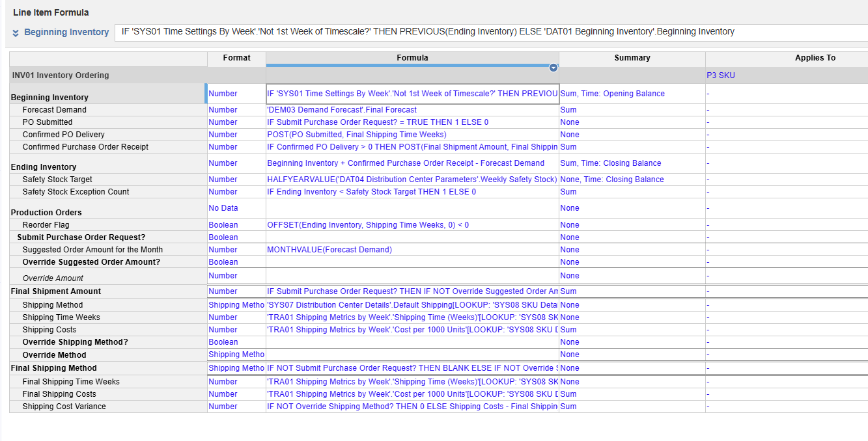This screenshot has width=868, height=441.
Task: Expand the line item formula editor chevron
Action: click(16, 33)
